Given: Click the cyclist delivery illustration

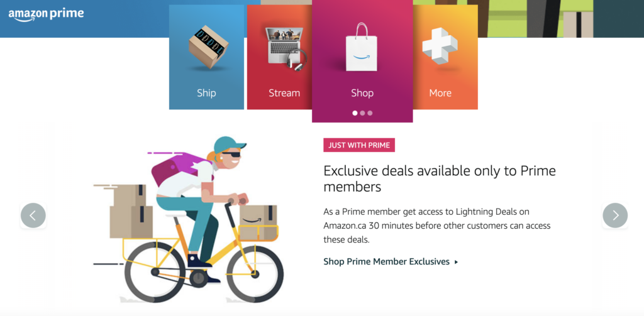Looking at the screenshot, I should (188, 219).
